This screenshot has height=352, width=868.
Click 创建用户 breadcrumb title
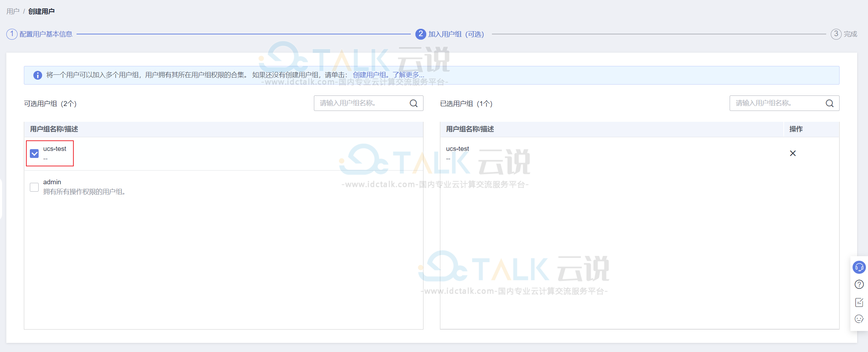[x=41, y=12]
